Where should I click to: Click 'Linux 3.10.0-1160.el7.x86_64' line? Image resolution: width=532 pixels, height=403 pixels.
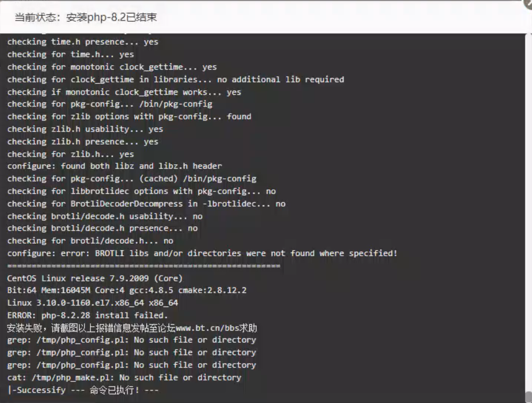[93, 303]
